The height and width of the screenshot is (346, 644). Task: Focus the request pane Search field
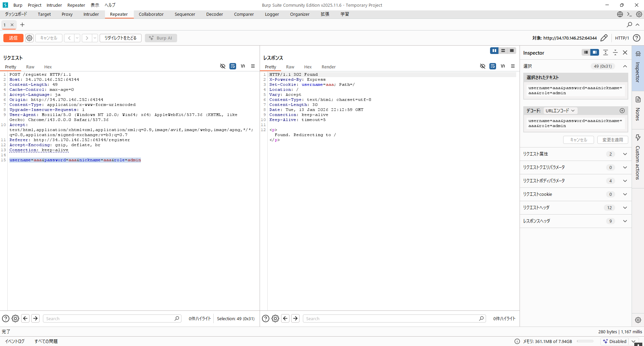click(112, 319)
